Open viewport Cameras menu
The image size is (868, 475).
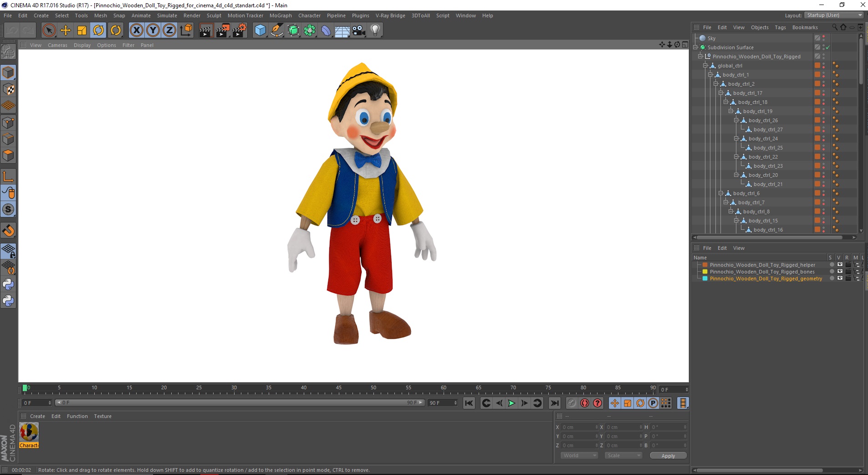tap(57, 45)
